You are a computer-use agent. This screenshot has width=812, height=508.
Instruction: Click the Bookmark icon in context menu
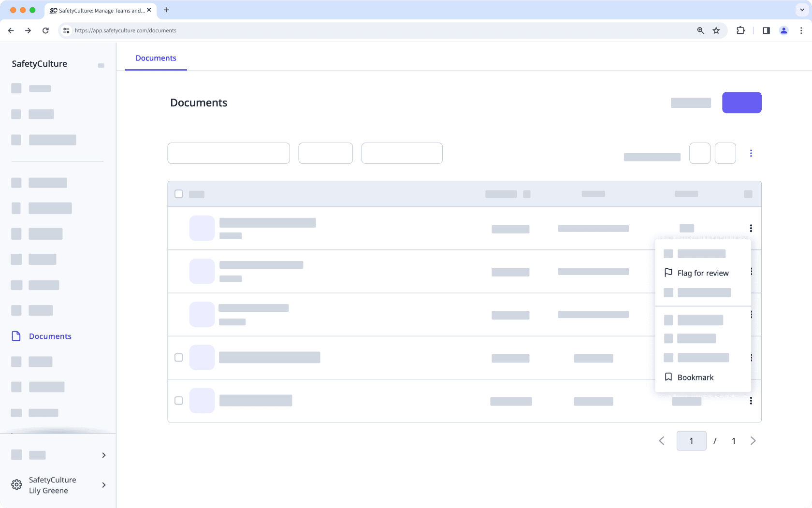point(668,377)
